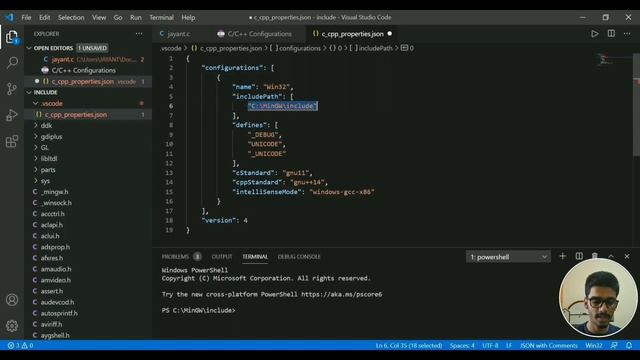The height and width of the screenshot is (360, 640).
Task: Click the editor vertical scrollbar
Action: point(636,104)
